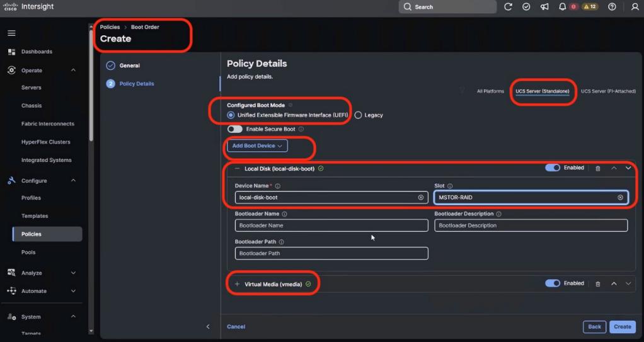The image size is (644, 342).
Task: Go to the General wizard step
Action: pos(124,66)
